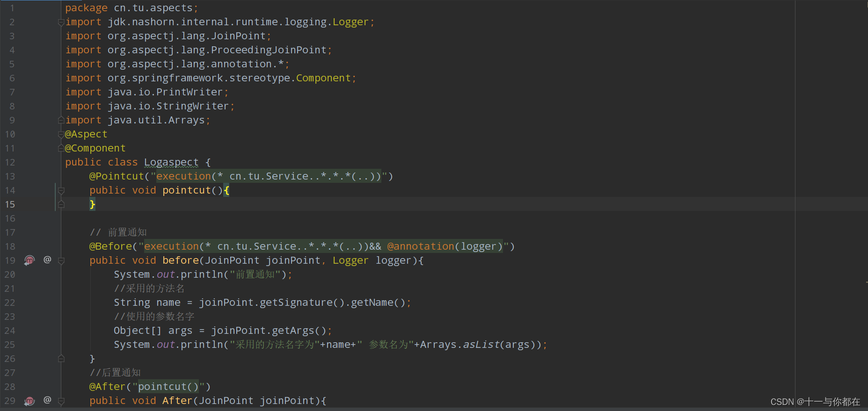Click the @Component annotation
This screenshot has width=868, height=411.
pyautogui.click(x=95, y=148)
